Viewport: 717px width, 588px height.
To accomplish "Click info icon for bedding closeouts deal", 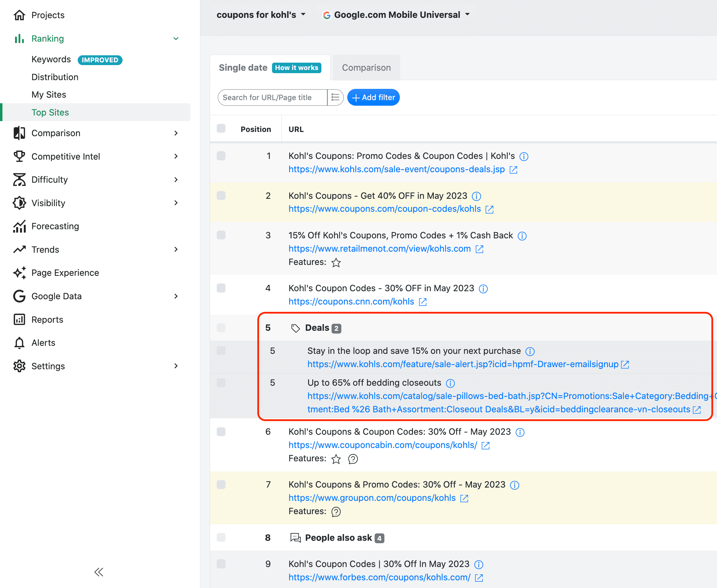I will coord(450,383).
